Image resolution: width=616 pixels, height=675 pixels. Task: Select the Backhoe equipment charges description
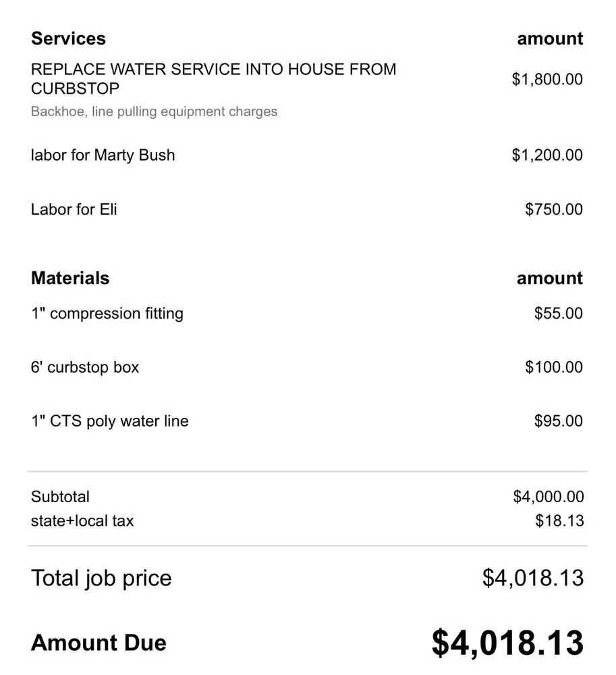154,111
